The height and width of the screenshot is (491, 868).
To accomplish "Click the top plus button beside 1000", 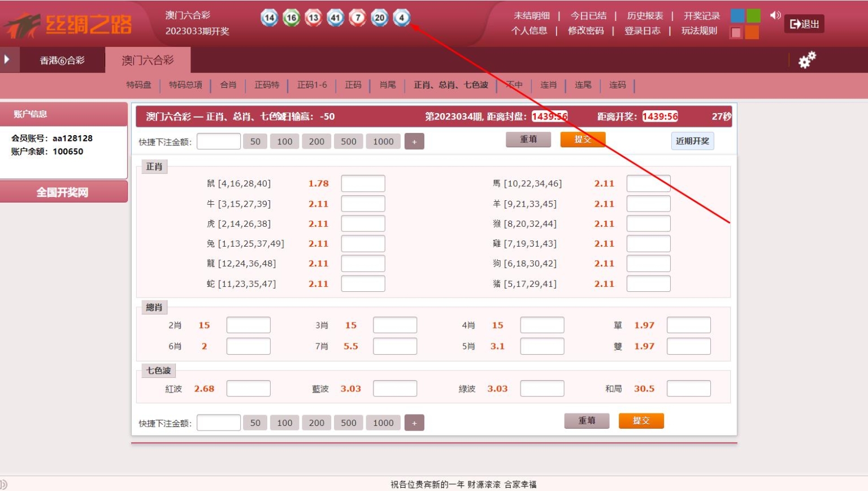I will 414,141.
